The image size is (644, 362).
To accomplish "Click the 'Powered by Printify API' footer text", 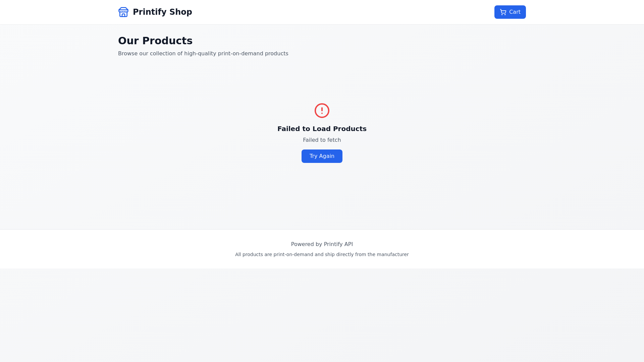I will 322,244.
